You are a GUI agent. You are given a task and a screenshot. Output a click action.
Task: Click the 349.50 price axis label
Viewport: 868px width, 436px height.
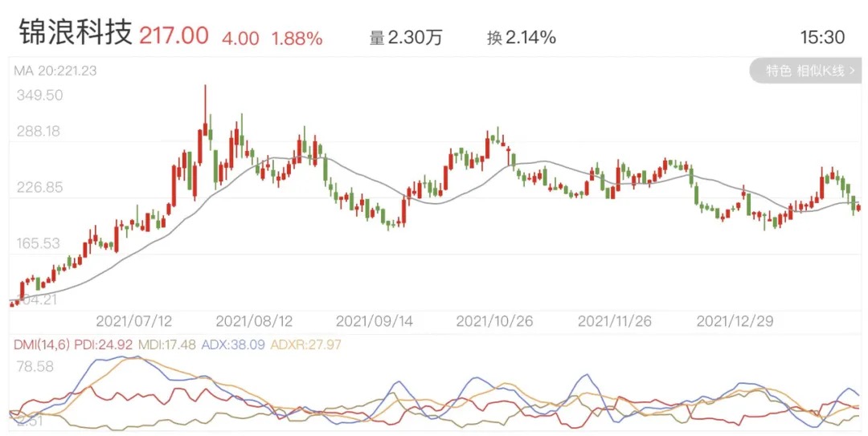click(x=39, y=96)
